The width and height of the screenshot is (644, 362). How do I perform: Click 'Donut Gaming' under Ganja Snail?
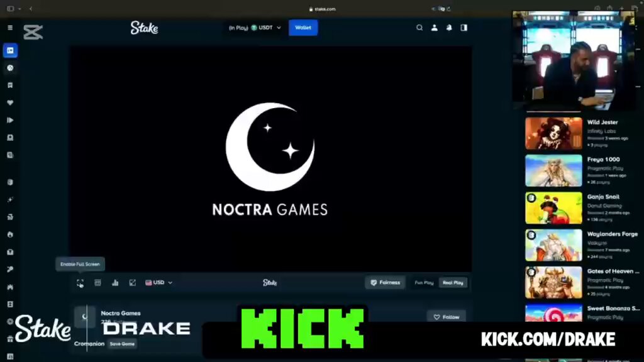tap(604, 206)
